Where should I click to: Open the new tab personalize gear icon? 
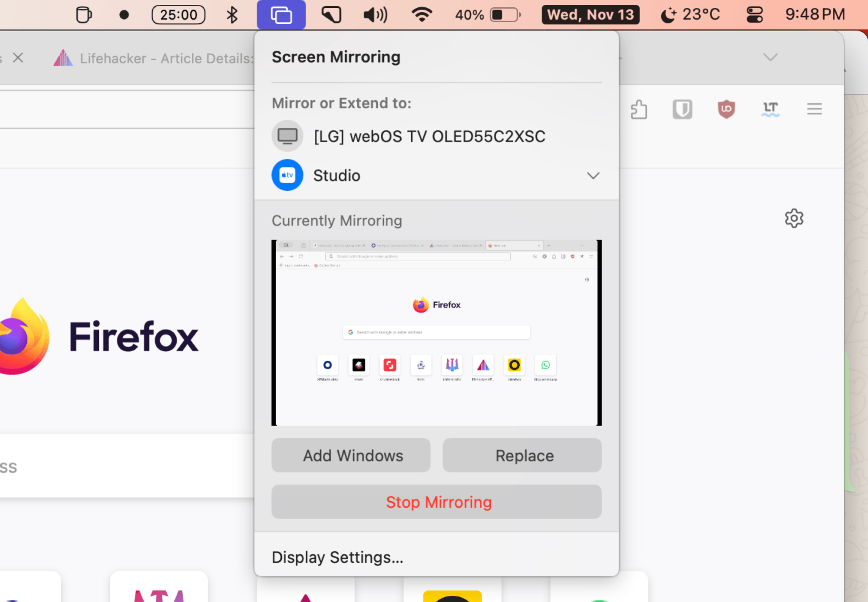794,218
